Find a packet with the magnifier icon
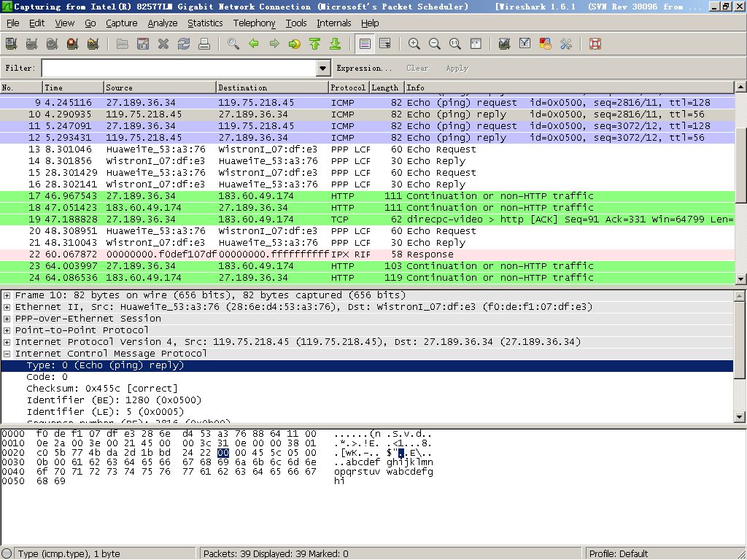This screenshot has height=560, width=747. (x=233, y=44)
